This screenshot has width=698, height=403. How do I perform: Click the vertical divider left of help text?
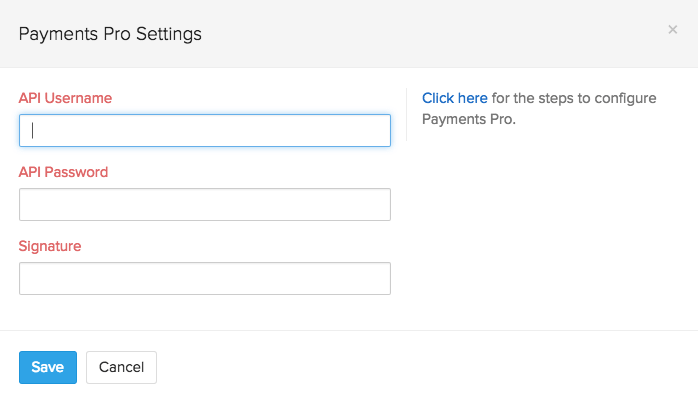pyautogui.click(x=406, y=115)
